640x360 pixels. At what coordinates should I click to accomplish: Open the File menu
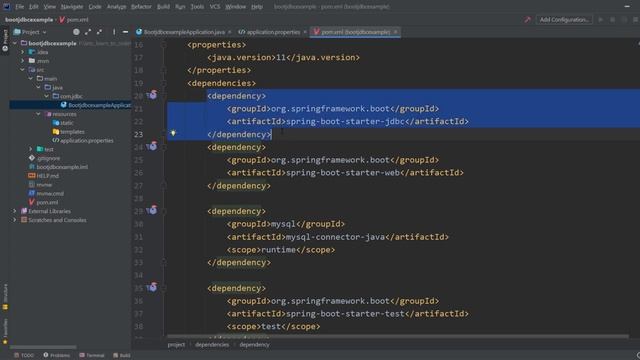point(20,7)
